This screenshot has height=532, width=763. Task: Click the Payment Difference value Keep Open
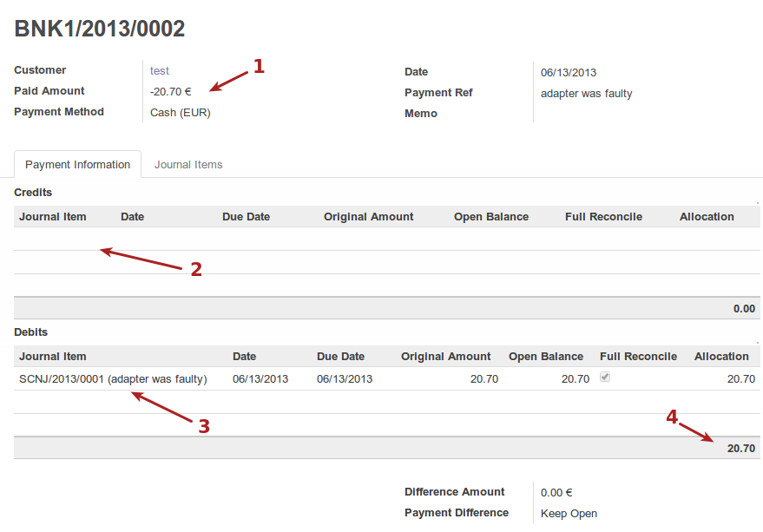[x=569, y=514]
